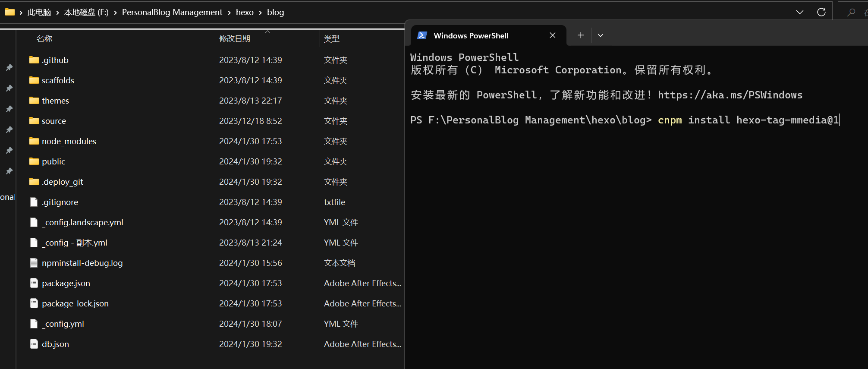
Task: Open the .github folder icon
Action: tap(34, 60)
